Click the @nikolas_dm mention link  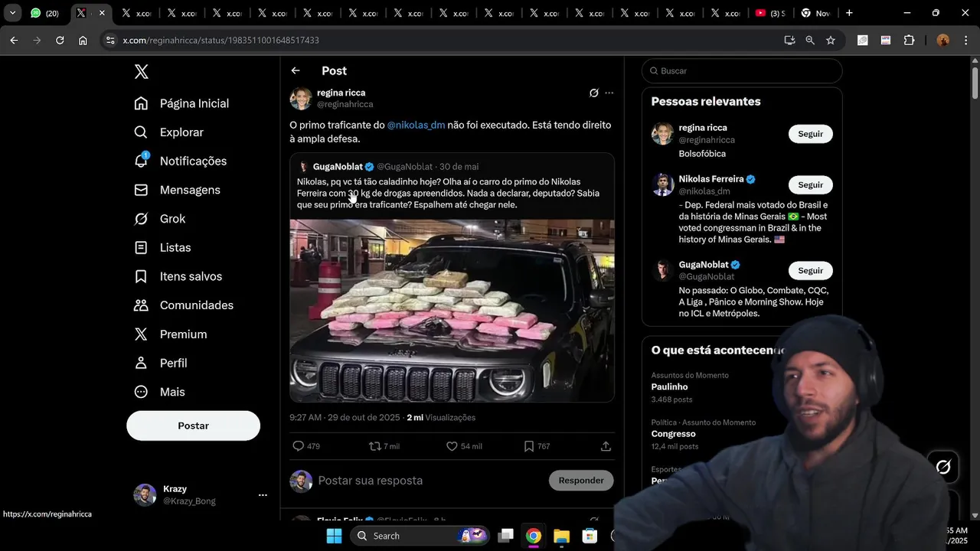click(x=416, y=125)
